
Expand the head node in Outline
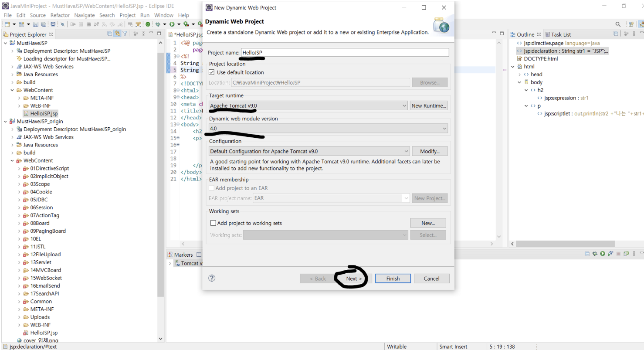click(519, 75)
